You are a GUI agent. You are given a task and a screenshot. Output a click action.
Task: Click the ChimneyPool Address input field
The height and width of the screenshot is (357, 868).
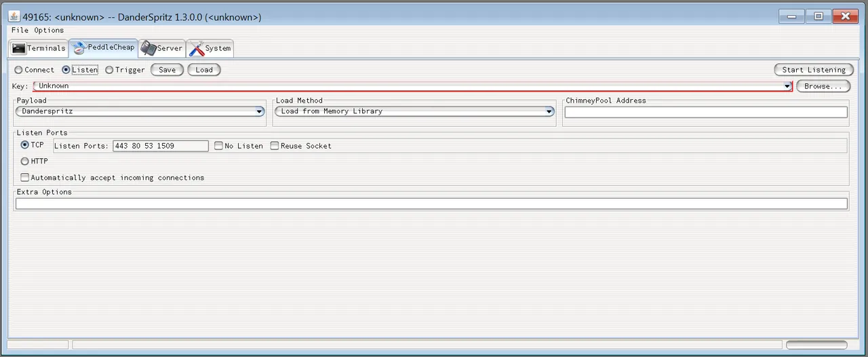706,113
